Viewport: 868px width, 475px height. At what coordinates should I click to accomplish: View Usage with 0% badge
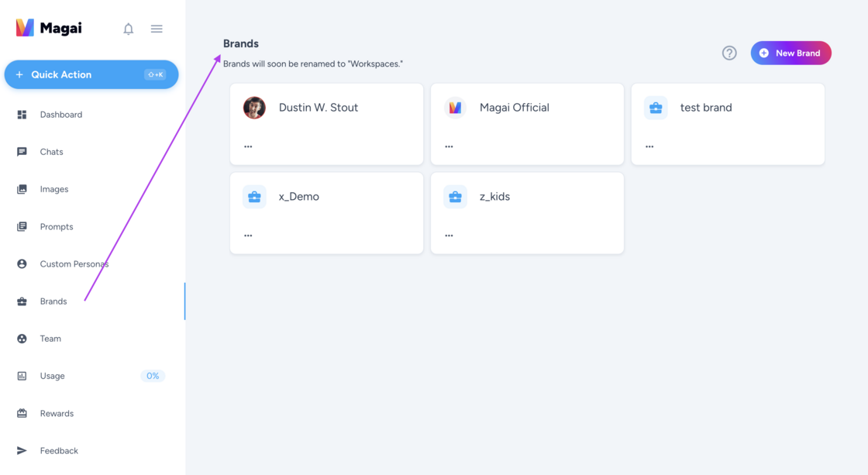[x=92, y=376]
